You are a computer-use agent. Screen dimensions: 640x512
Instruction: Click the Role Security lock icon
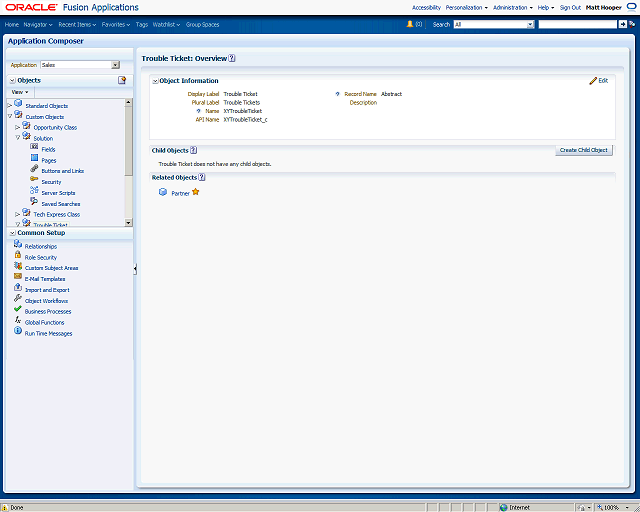coord(18,255)
